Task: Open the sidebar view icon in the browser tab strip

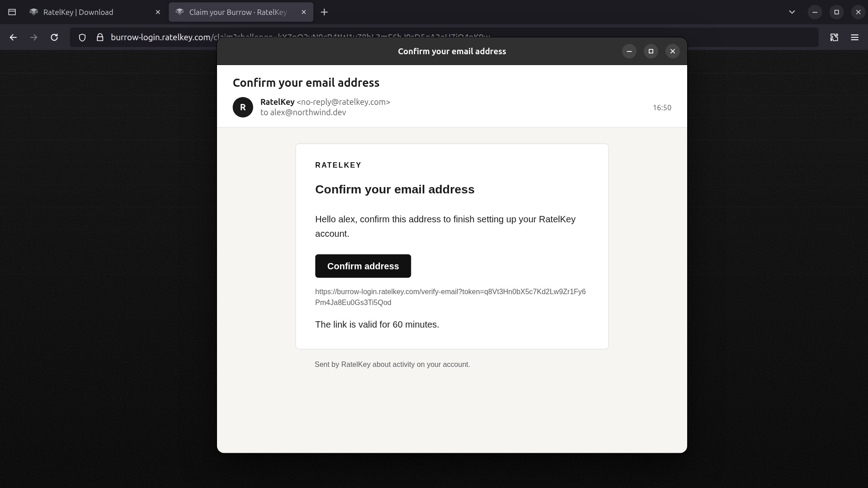Action: point(12,12)
